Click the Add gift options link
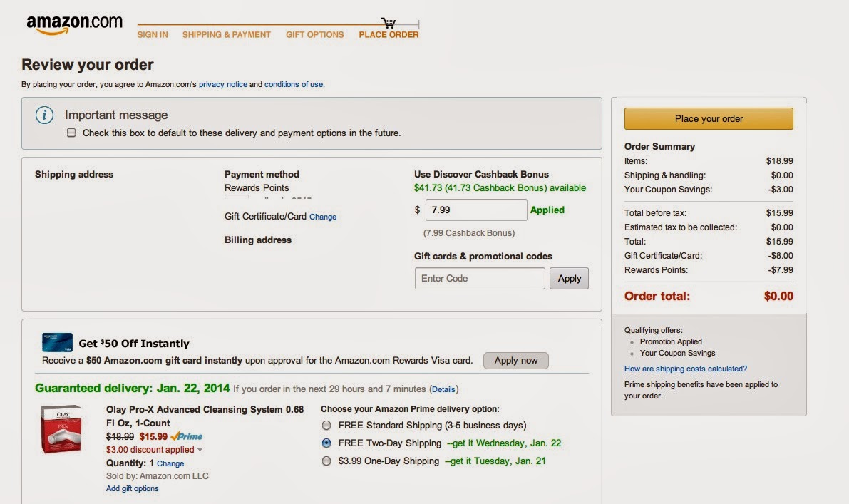Image resolution: width=849 pixels, height=504 pixels. tap(131, 488)
